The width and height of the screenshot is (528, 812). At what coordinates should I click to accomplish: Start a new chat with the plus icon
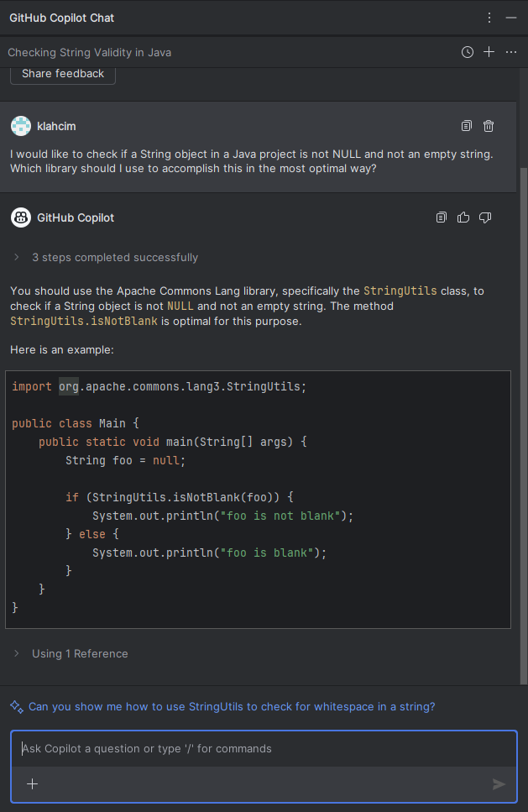(x=489, y=52)
